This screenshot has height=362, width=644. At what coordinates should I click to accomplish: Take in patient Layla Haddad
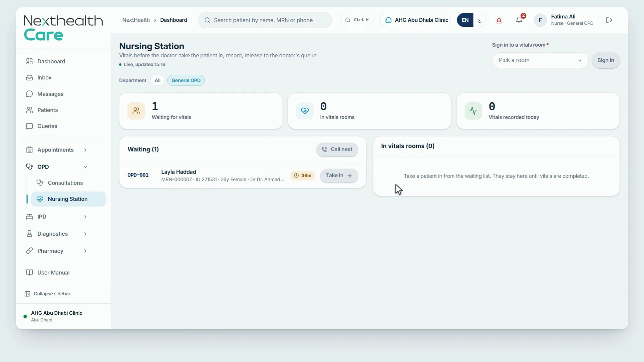click(x=339, y=176)
